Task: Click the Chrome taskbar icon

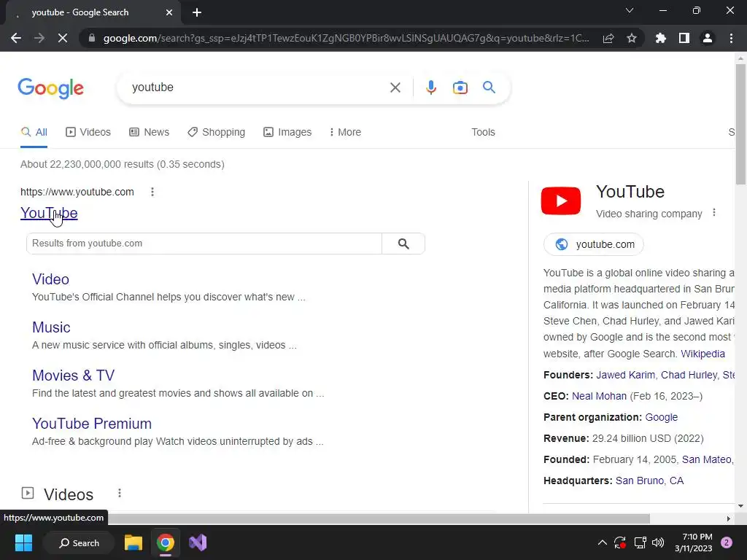Action: pos(166,542)
